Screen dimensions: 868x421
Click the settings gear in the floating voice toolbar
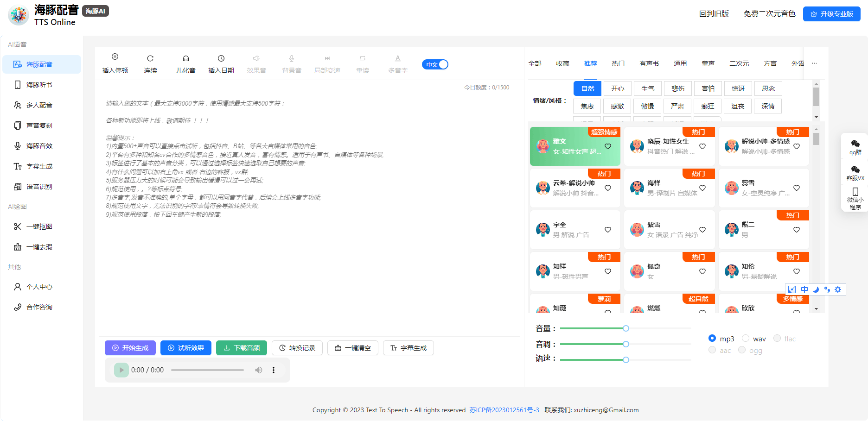838,289
